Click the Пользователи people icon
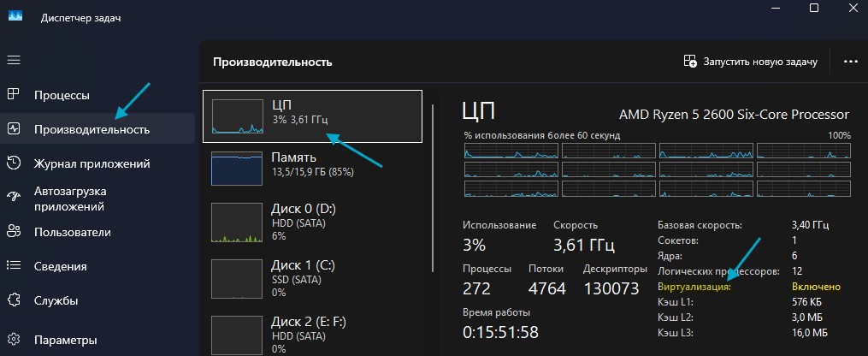The height and width of the screenshot is (356, 868). click(x=14, y=231)
